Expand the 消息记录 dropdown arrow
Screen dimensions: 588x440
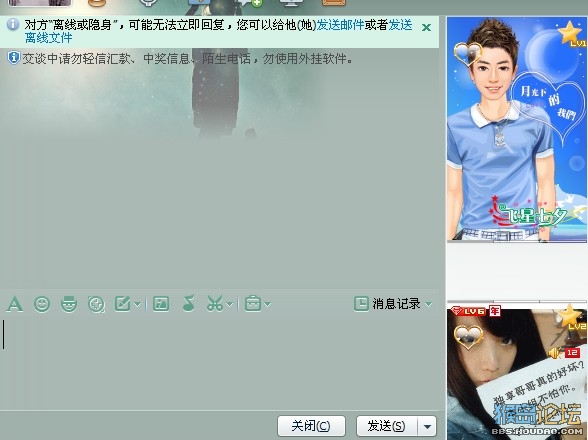(x=429, y=304)
